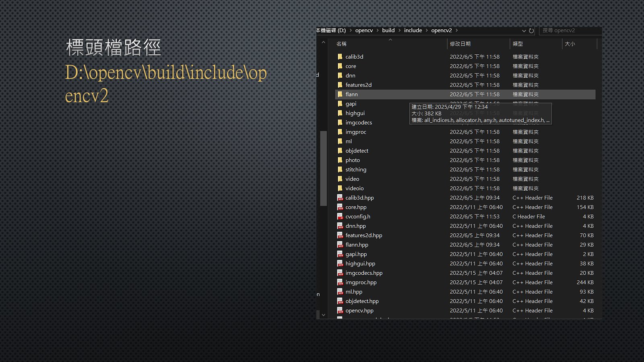Image resolution: width=644 pixels, height=362 pixels.
Task: Click the dnn.hpp file icon
Action: pyautogui.click(x=340, y=226)
